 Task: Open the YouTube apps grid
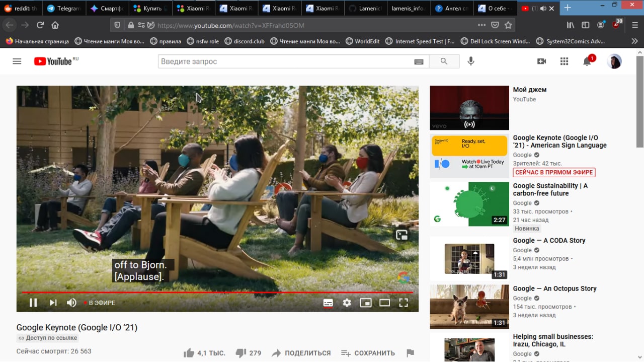(x=564, y=61)
